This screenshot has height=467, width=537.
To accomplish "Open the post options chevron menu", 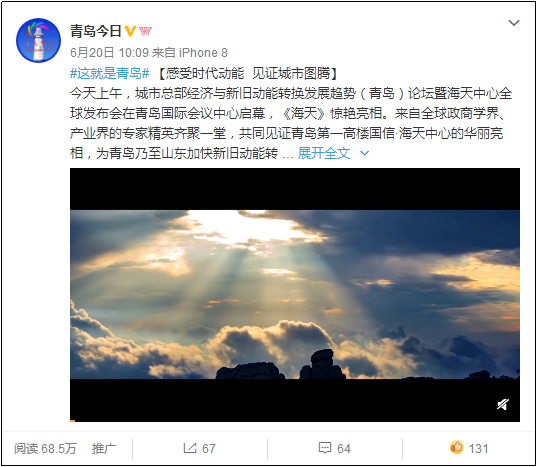I will 514,23.
